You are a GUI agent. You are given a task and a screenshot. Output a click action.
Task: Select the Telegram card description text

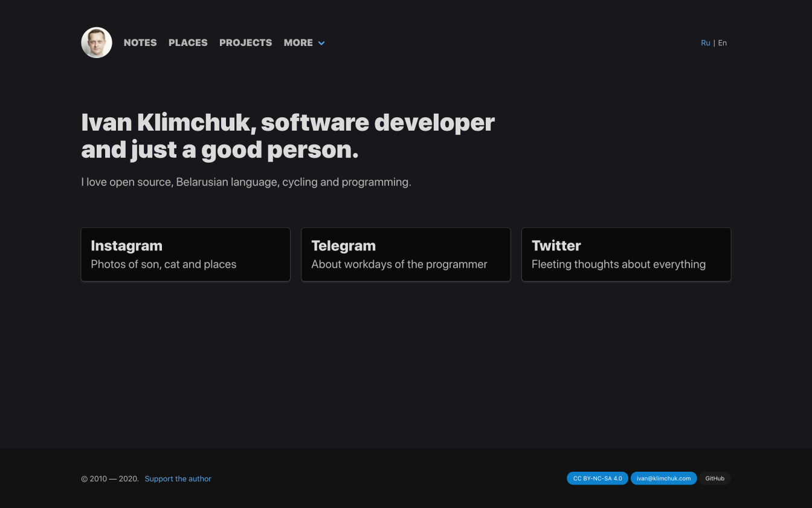(399, 264)
